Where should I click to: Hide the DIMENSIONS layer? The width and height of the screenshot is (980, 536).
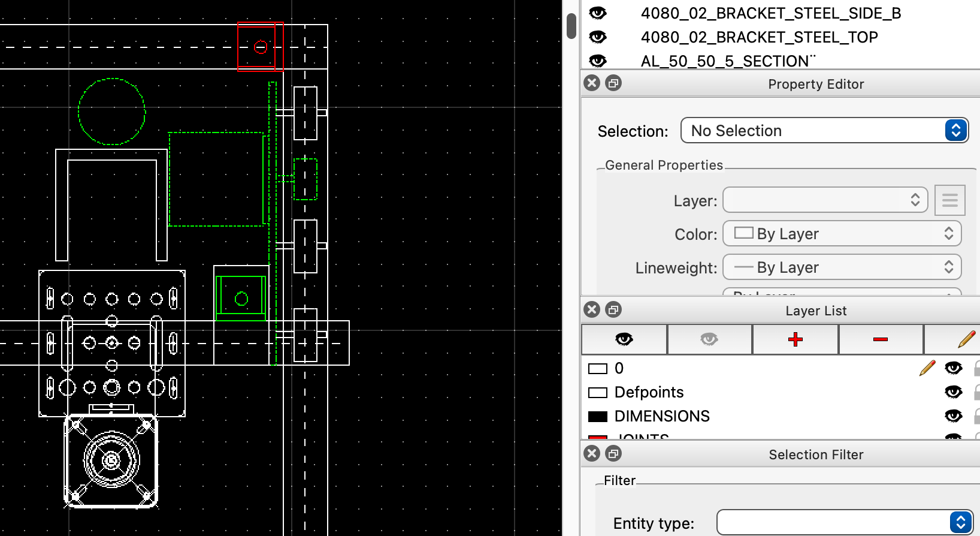coord(953,416)
